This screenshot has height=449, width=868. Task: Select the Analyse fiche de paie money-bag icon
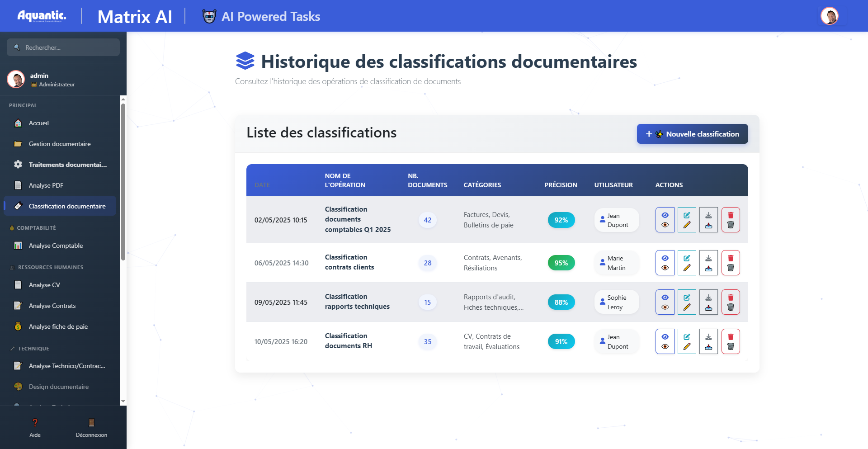pyautogui.click(x=18, y=326)
